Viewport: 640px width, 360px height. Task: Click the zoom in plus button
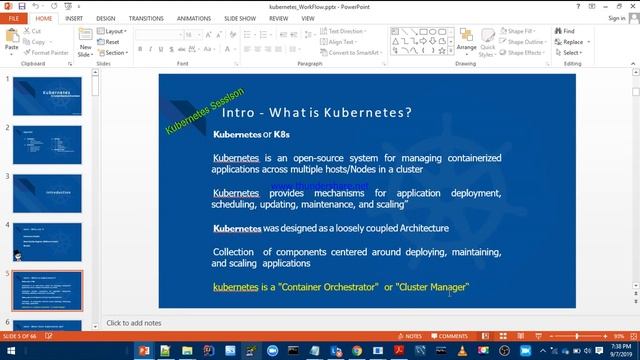605,336
